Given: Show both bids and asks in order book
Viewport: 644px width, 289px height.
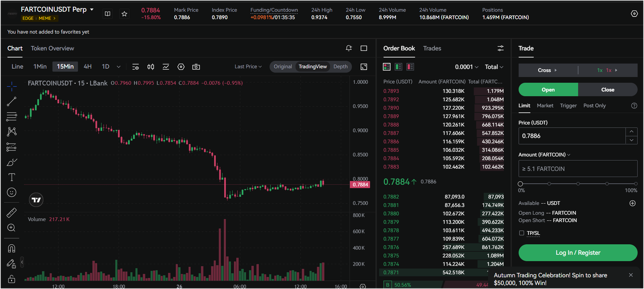Looking at the screenshot, I should click(x=387, y=67).
